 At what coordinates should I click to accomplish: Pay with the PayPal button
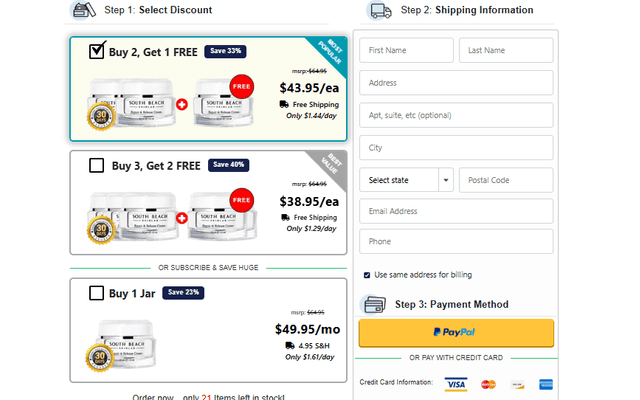[x=455, y=332]
